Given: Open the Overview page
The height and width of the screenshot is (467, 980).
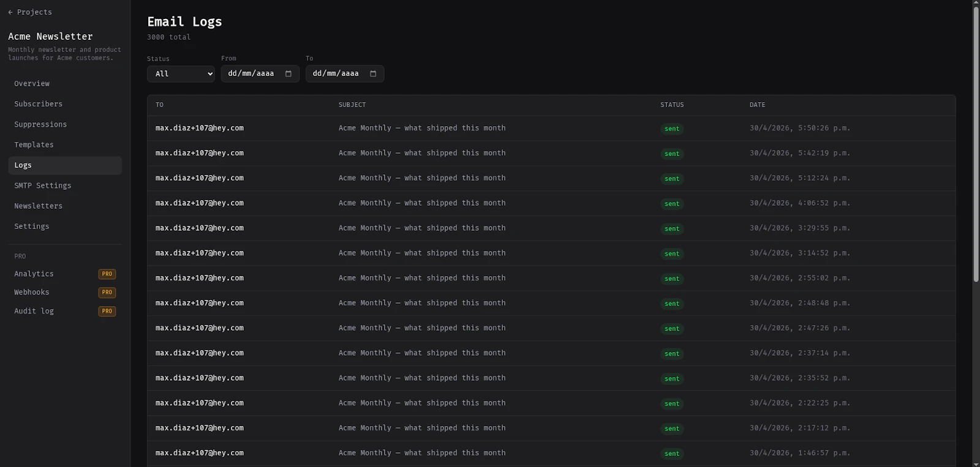Looking at the screenshot, I should point(65,84).
